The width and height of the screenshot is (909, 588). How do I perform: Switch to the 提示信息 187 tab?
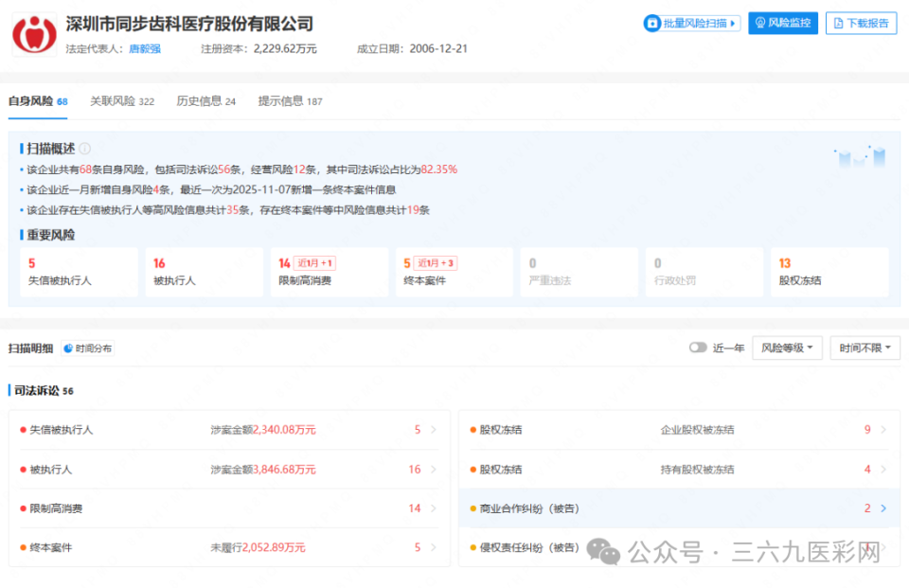click(x=290, y=101)
